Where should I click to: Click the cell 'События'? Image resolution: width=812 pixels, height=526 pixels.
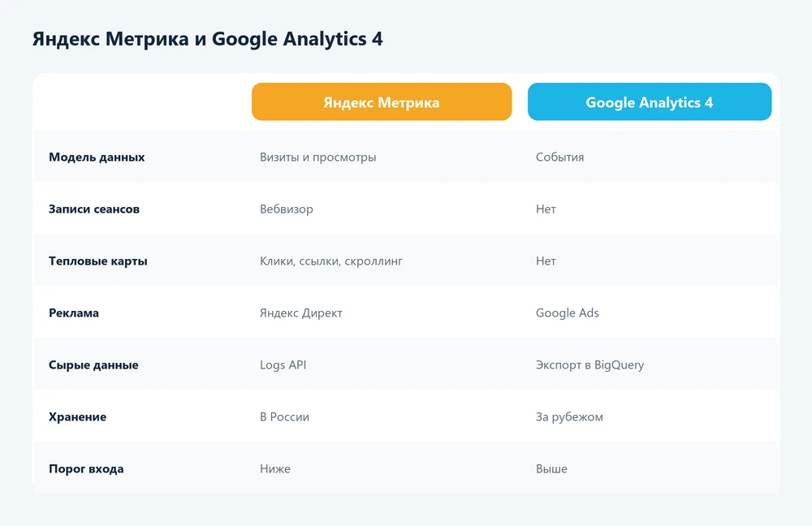(559, 157)
